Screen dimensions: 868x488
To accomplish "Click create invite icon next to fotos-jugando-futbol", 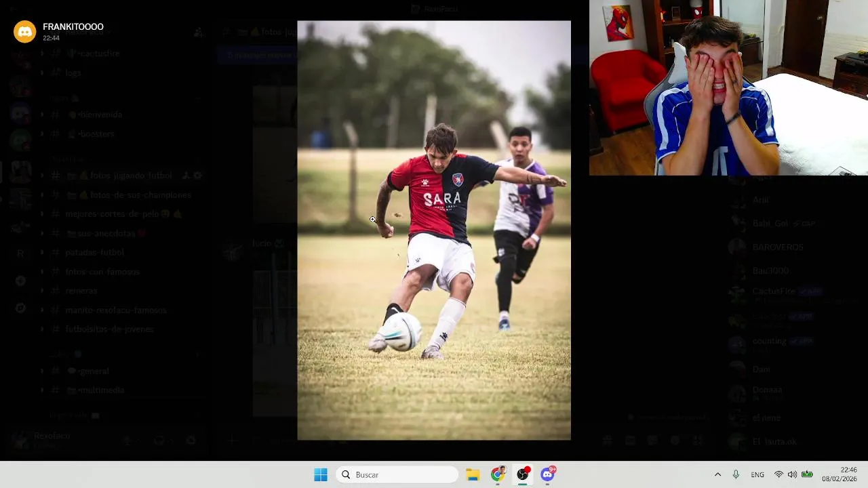I will [x=186, y=176].
